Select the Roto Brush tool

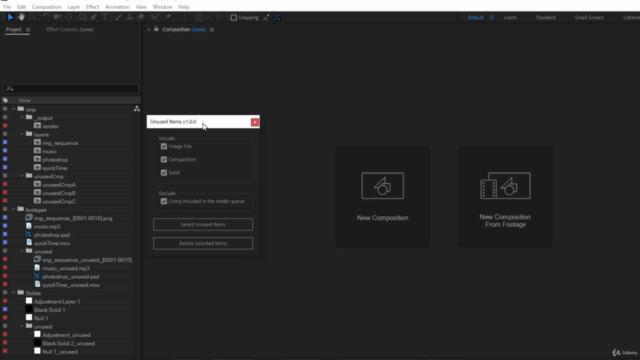155,17
